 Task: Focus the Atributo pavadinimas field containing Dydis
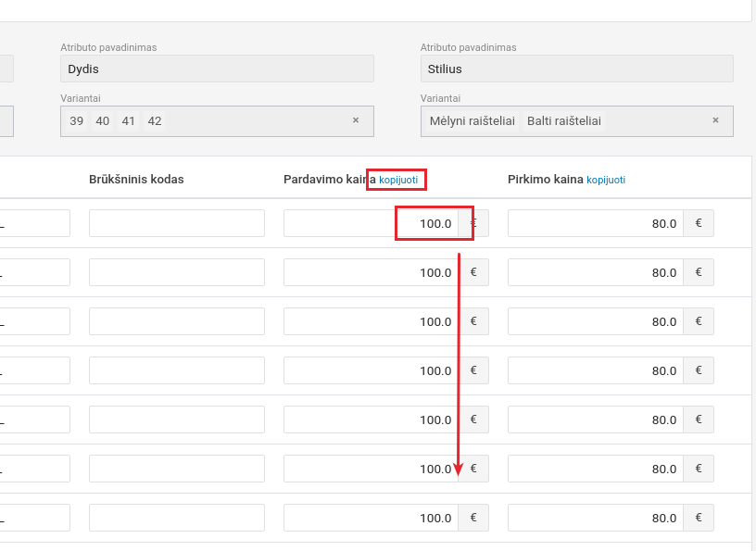pos(217,69)
